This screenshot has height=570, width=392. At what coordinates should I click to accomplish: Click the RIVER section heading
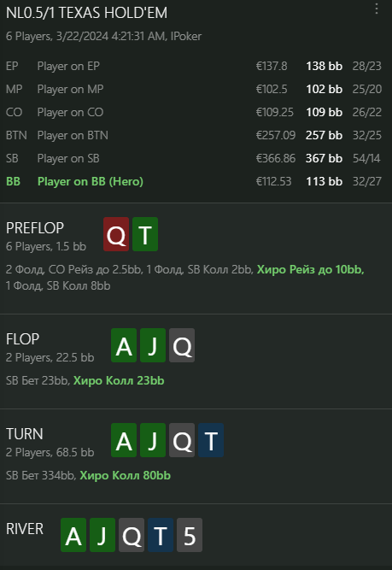[x=25, y=529]
